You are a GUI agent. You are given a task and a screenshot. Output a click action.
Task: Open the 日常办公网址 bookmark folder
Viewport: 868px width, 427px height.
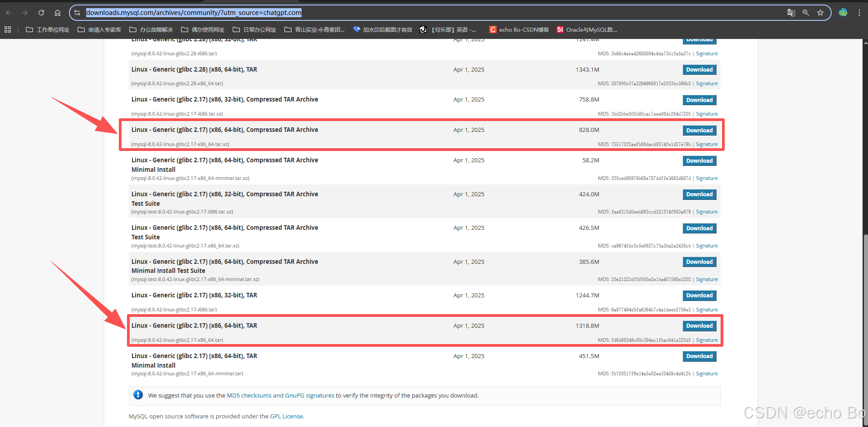tap(254, 29)
